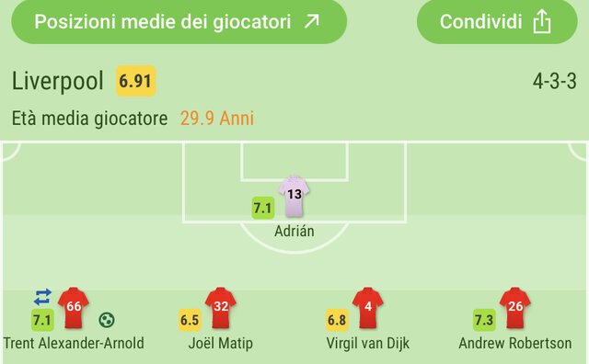Screen dimensions: 589x364
Task: Click the diagonal arrow icon
Action: (x=312, y=21)
